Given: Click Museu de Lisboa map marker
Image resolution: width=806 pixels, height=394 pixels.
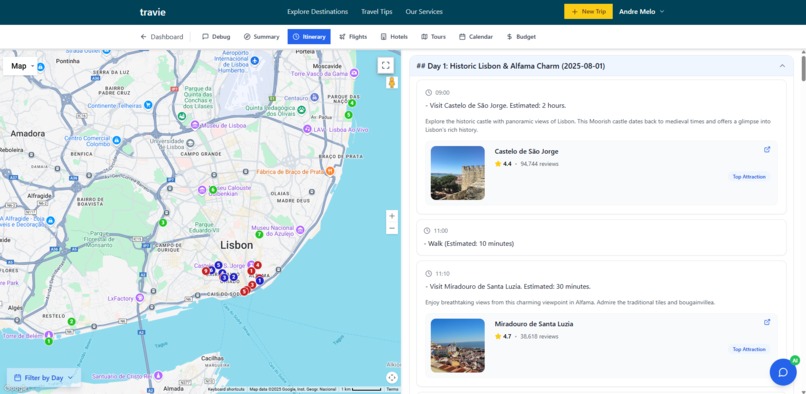Looking at the screenshot, I should pyautogui.click(x=195, y=125).
